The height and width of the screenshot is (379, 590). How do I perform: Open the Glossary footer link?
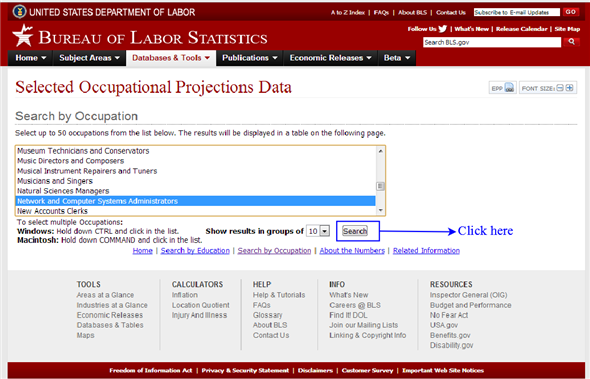[x=268, y=315]
